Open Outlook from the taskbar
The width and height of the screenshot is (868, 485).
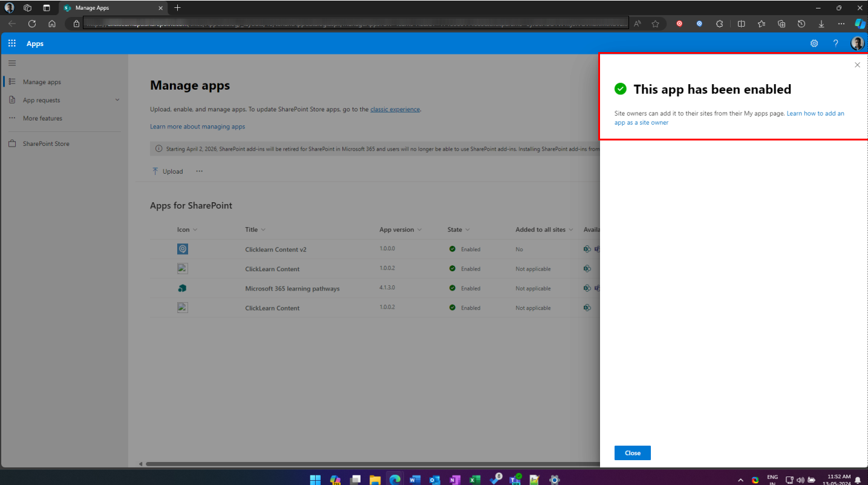click(434, 480)
